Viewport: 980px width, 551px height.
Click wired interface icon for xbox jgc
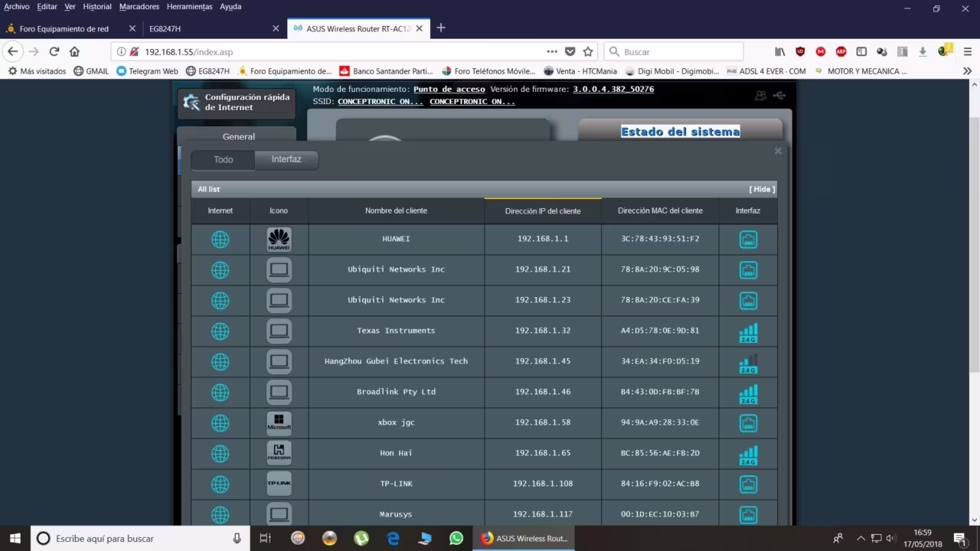point(748,423)
